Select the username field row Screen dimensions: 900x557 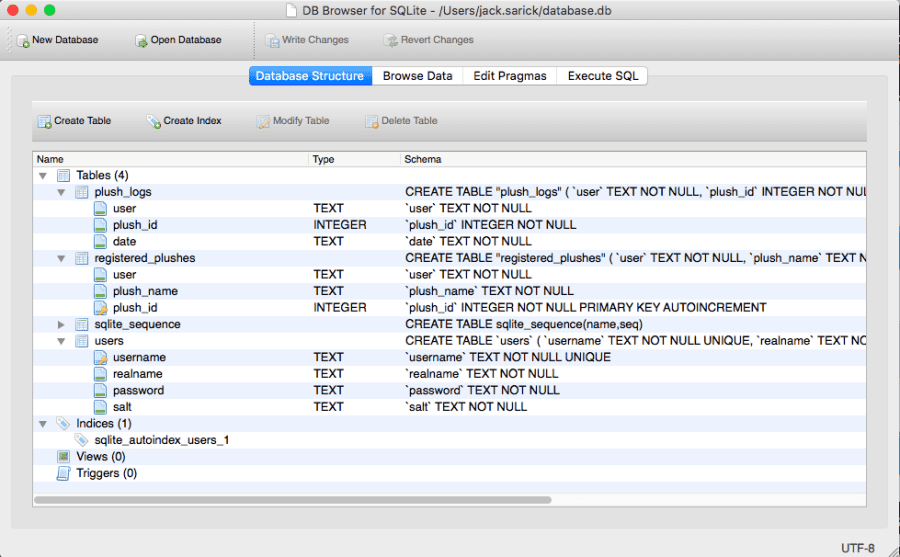(x=449, y=358)
